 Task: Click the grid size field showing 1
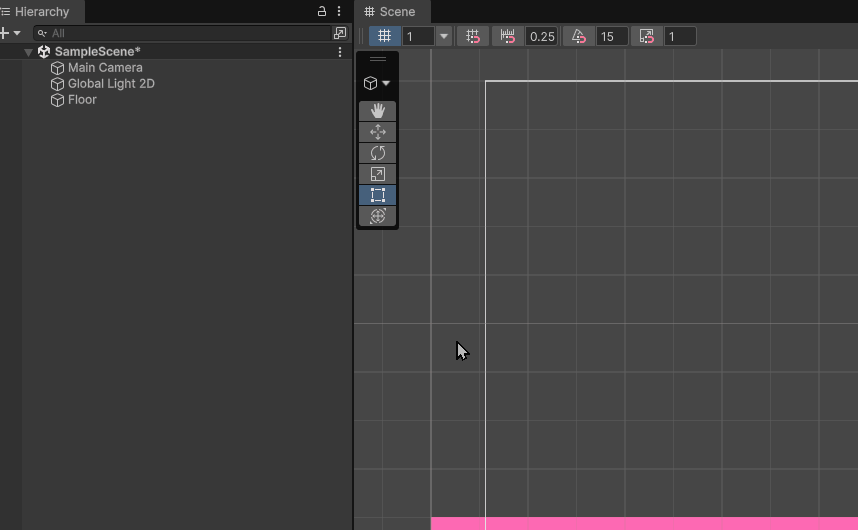[x=418, y=37]
